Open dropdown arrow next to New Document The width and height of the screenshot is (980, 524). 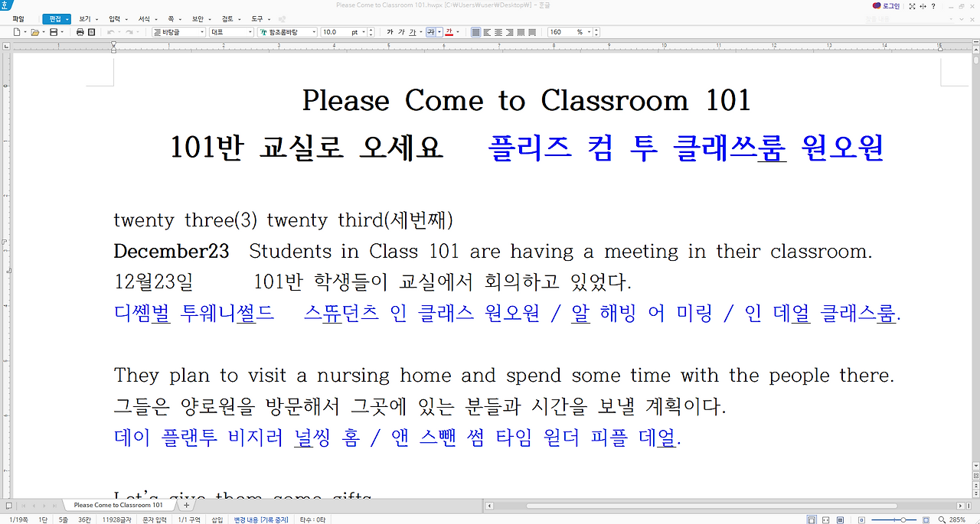pos(24,32)
